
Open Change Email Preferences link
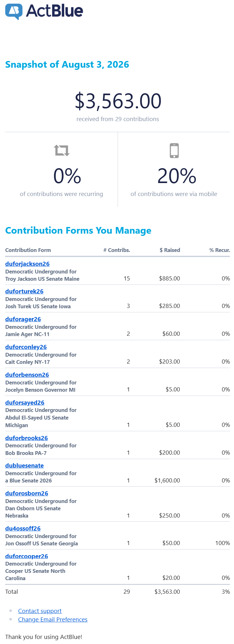tap(53, 619)
